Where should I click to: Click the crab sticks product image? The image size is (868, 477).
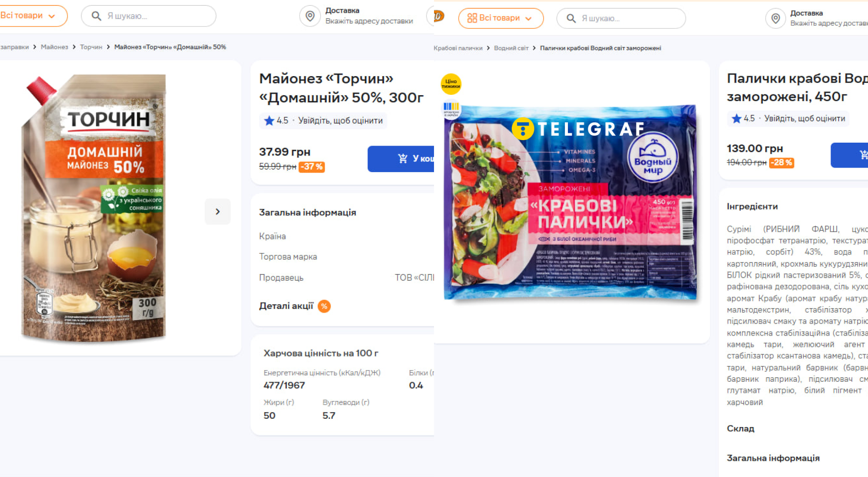click(x=570, y=202)
